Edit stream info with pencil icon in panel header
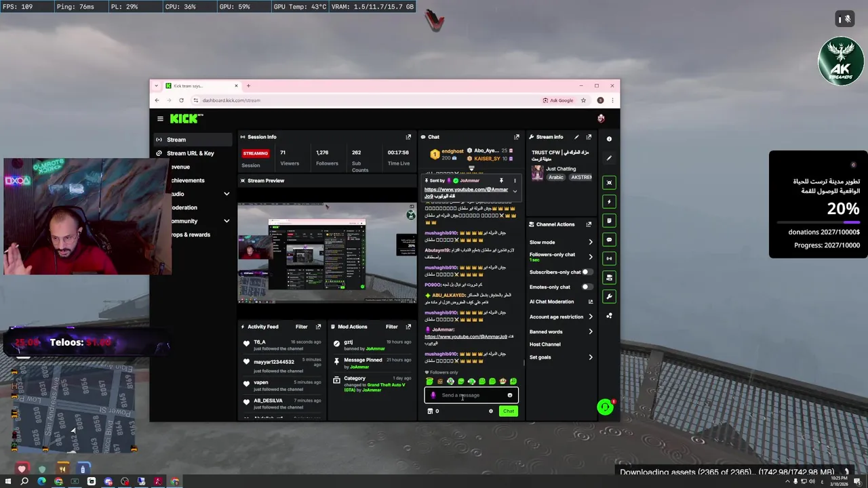The width and height of the screenshot is (868, 488). pos(576,137)
